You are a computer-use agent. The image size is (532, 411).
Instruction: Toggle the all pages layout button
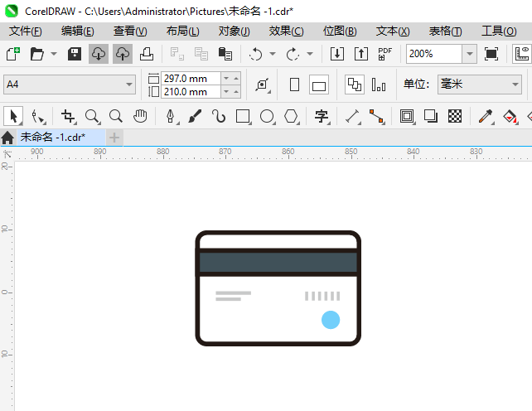pyautogui.click(x=355, y=85)
